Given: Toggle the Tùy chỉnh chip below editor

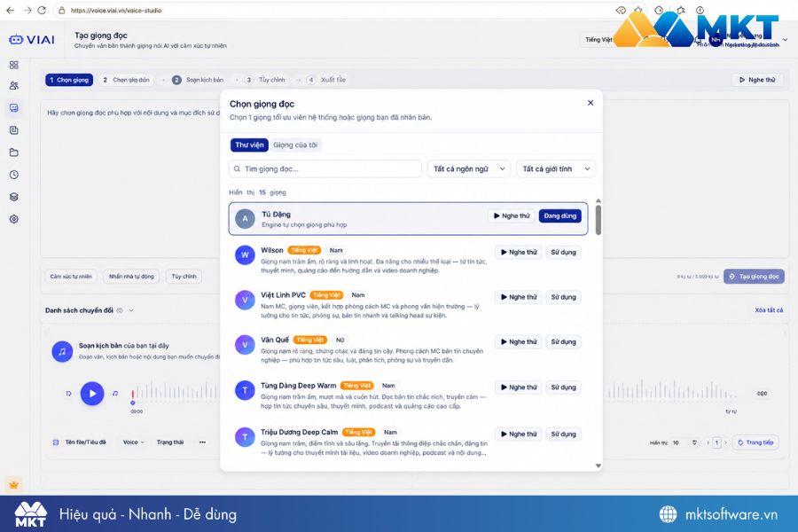Looking at the screenshot, I should coord(184,277).
